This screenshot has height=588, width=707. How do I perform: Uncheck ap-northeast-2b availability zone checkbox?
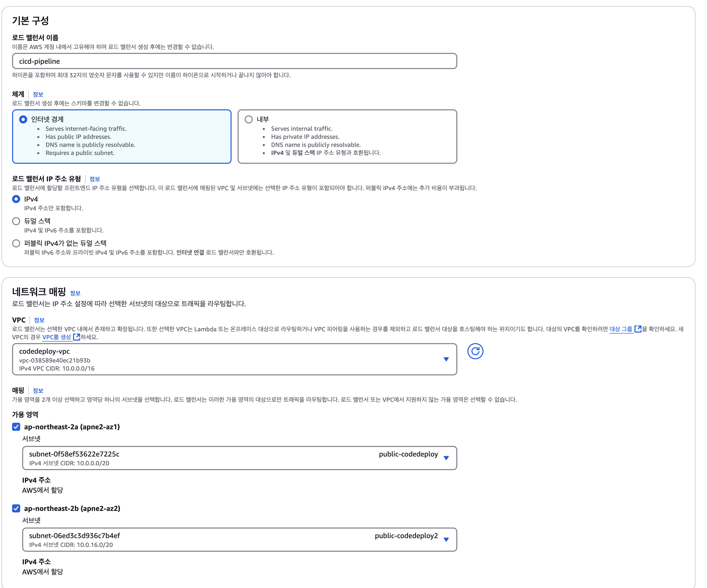(x=16, y=508)
